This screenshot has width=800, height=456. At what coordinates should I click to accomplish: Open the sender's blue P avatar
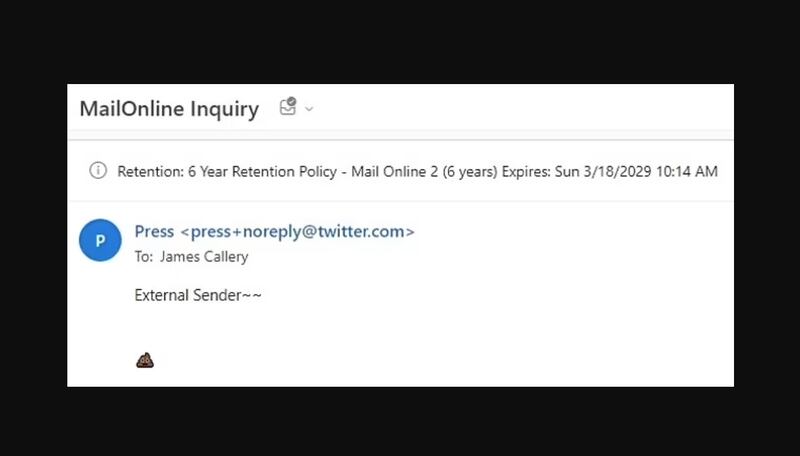(100, 241)
